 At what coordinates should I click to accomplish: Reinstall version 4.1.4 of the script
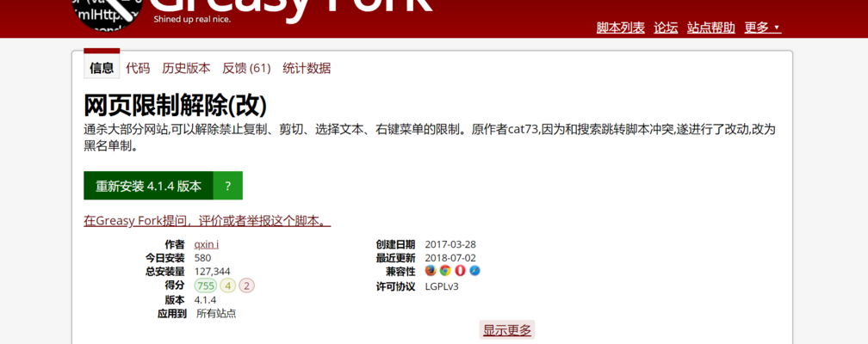coord(148,186)
